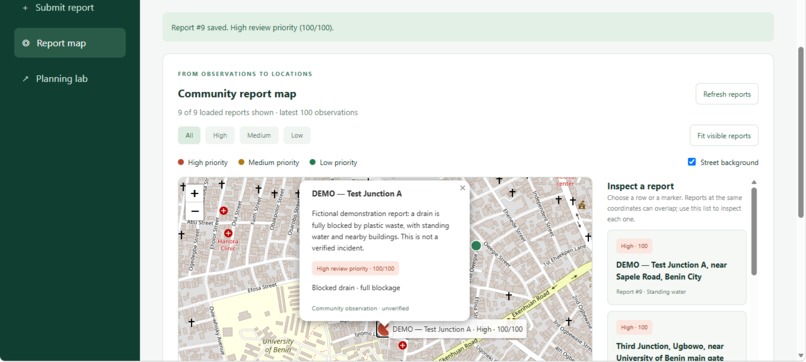Click 'Community observation · unverified' text
This screenshot has width=806, height=362.
360,309
